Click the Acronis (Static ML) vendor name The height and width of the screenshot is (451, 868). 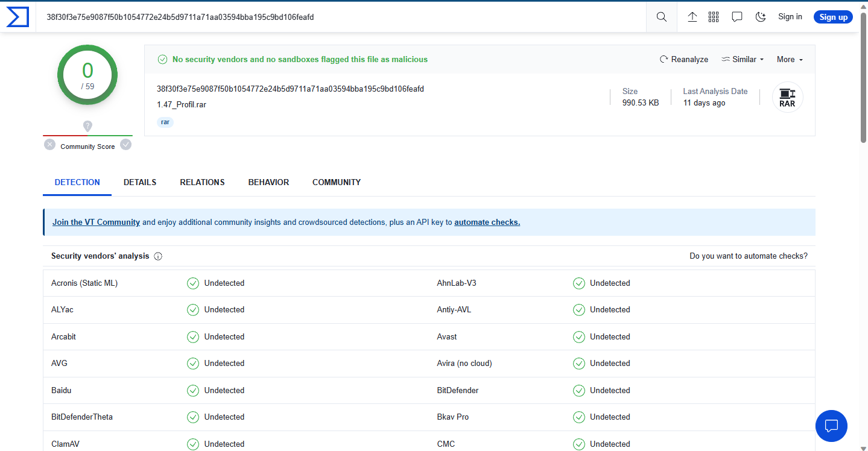[x=84, y=283]
